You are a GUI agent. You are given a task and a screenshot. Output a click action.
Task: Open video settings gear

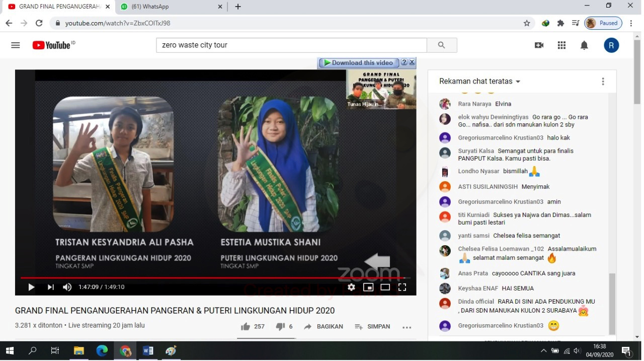[x=351, y=287]
